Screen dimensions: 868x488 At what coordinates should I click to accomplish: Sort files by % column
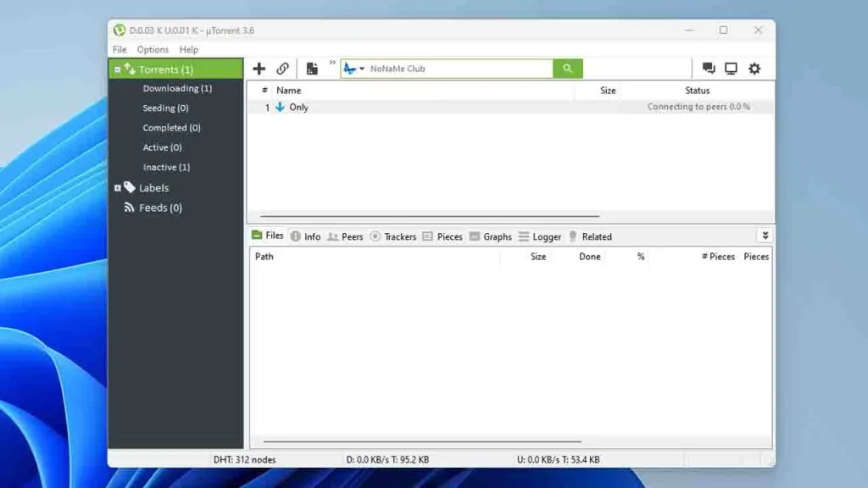pos(641,256)
